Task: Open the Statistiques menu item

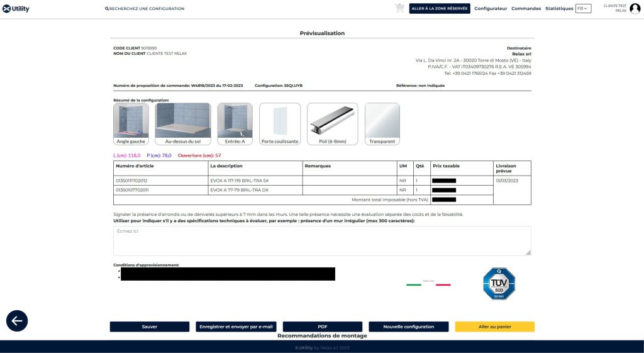Action: pos(559,9)
